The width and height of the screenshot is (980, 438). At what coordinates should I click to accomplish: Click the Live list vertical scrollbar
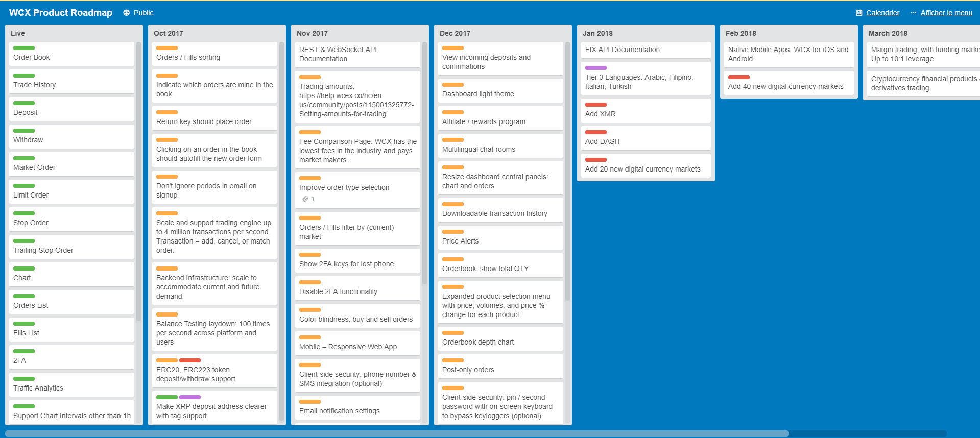pyautogui.click(x=138, y=181)
